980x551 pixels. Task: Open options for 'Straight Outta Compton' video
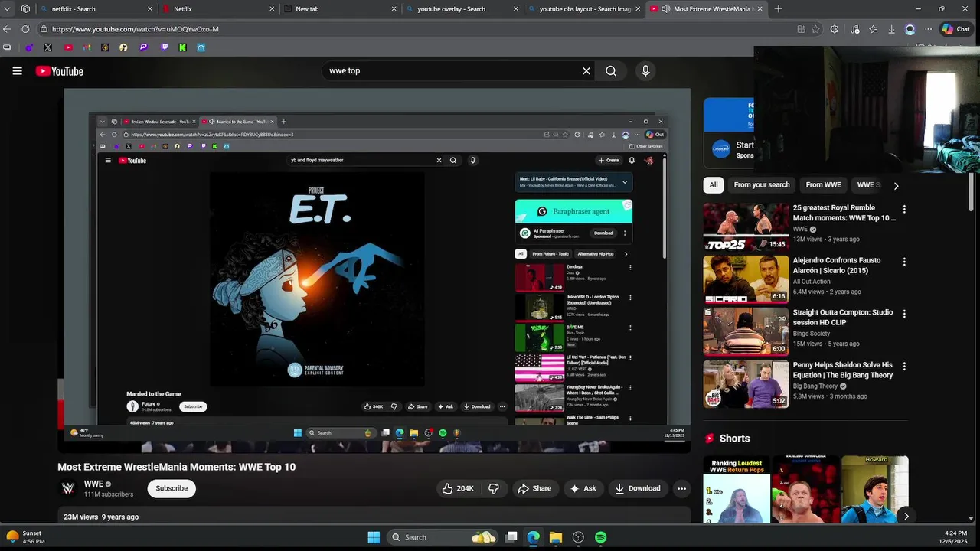pyautogui.click(x=904, y=314)
